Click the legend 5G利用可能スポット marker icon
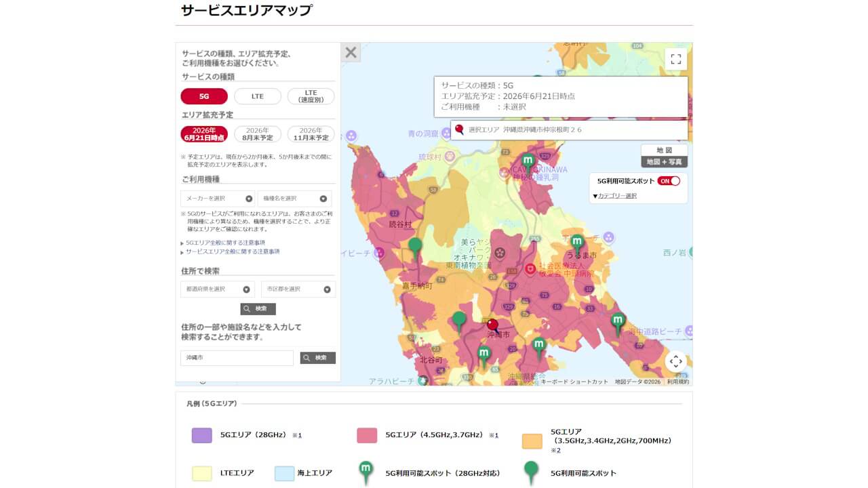Viewport: 868px width, 488px height. pyautogui.click(x=532, y=472)
